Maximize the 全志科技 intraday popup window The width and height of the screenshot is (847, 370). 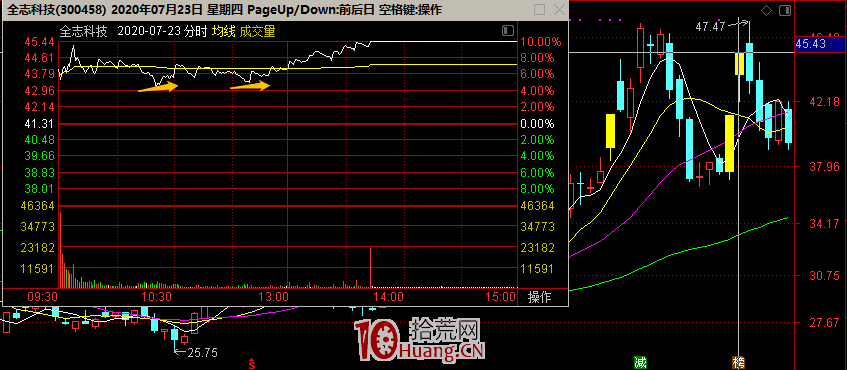pos(539,10)
